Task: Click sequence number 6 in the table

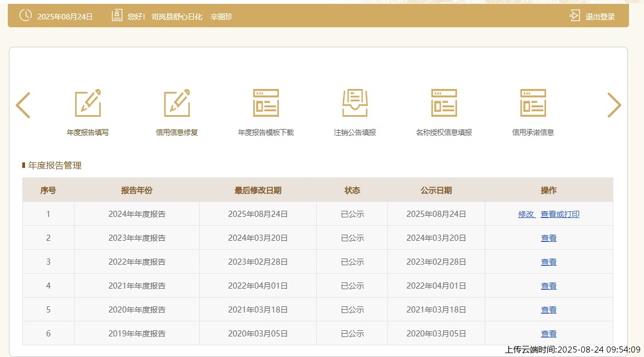Action: point(48,334)
